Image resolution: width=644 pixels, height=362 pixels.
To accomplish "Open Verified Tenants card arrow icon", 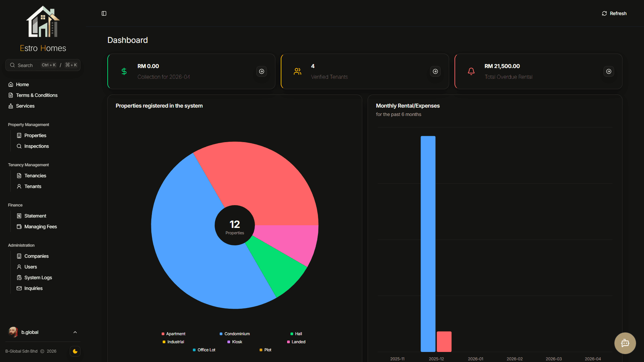I will (435, 71).
